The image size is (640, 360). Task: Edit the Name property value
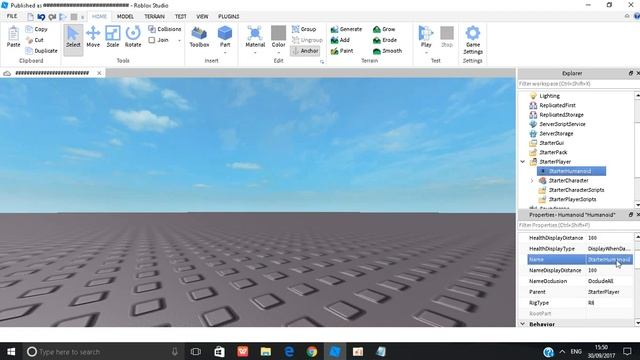(x=609, y=260)
